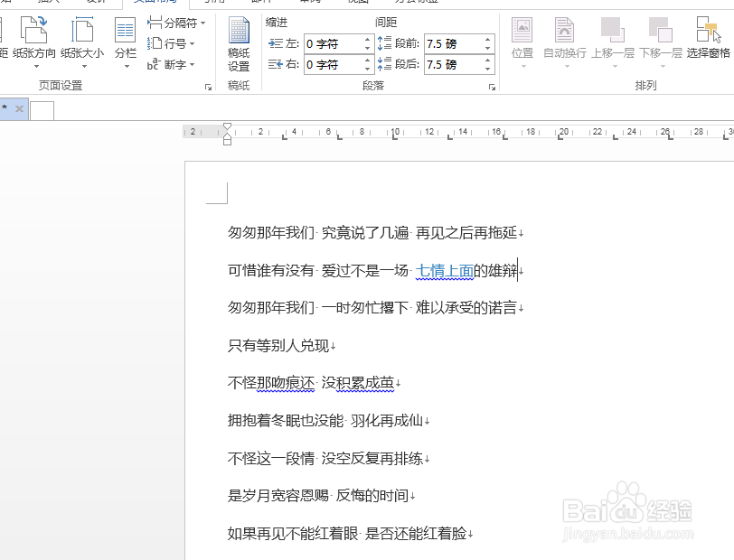Click the left indent icon beside 左
This screenshot has width=734, height=560.
click(275, 43)
